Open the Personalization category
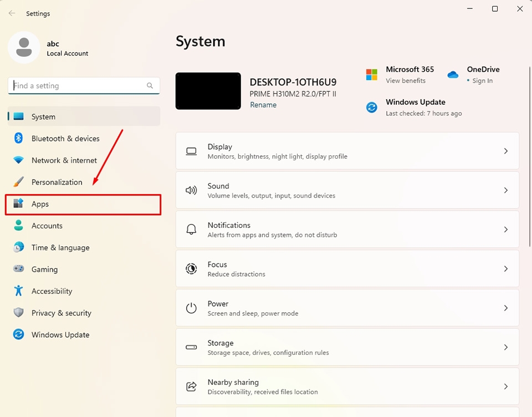Screen dimensions: 532x417 (84, 182)
